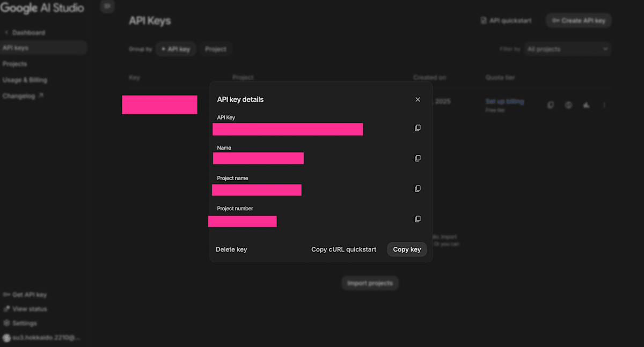Select API keys in the sidebar
Viewport: 644px width, 347px height.
43,48
